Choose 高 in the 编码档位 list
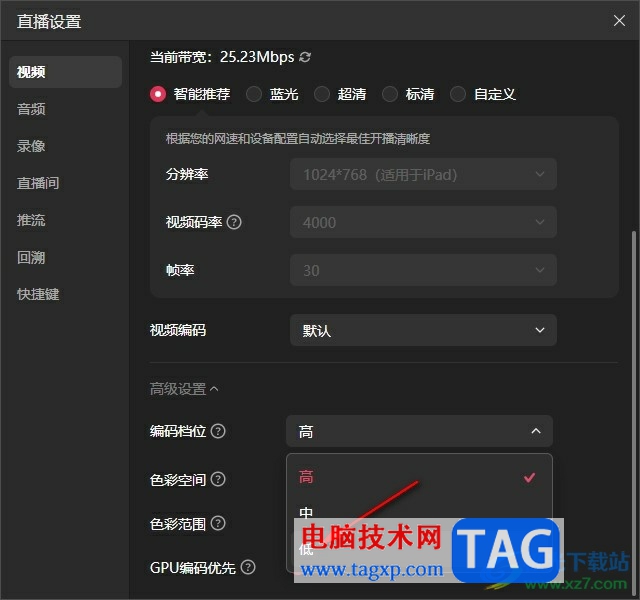The height and width of the screenshot is (600, 640). [x=419, y=477]
